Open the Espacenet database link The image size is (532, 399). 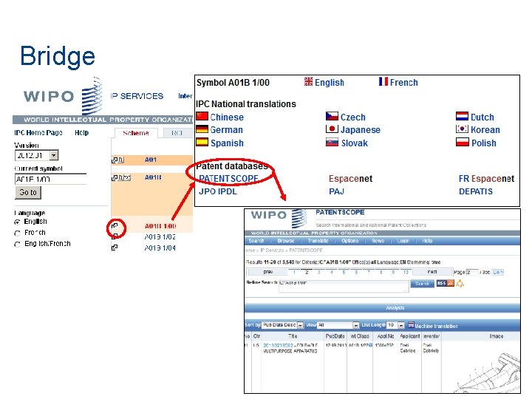(350, 179)
